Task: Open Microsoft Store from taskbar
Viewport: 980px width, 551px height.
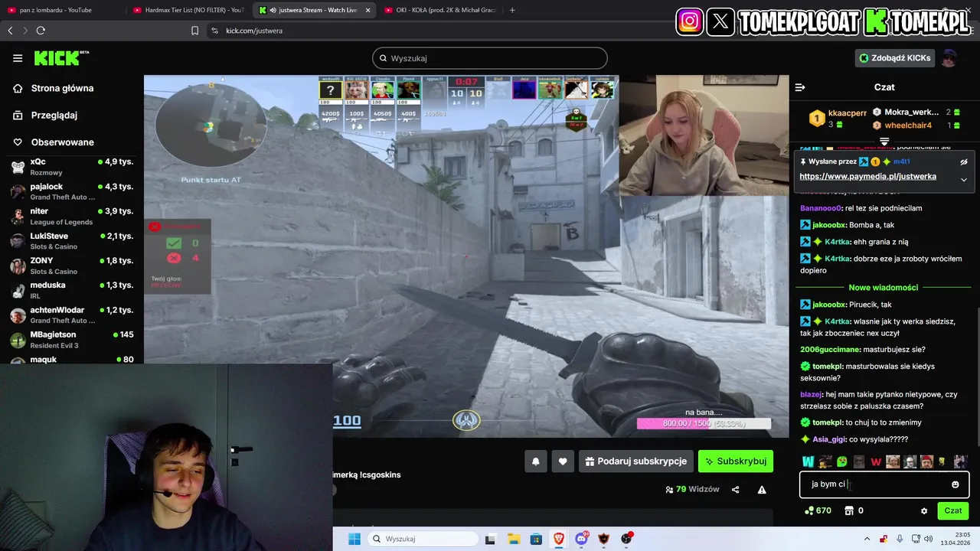Action: click(x=536, y=539)
